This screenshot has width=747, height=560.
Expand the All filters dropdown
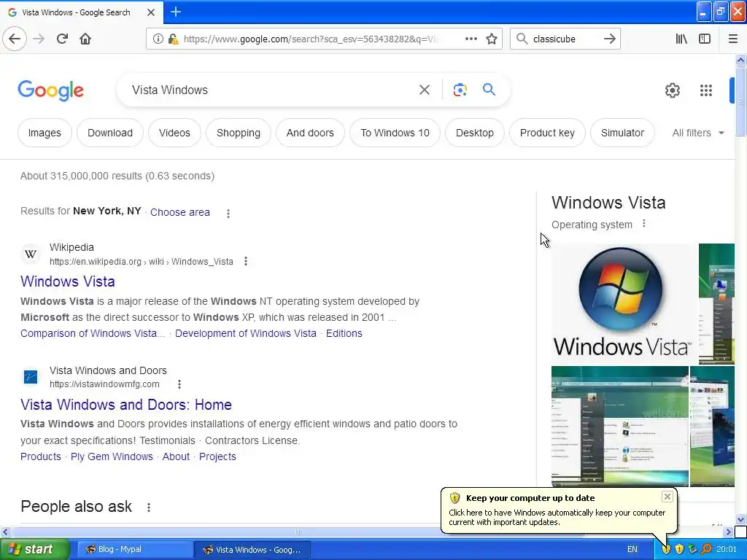click(x=698, y=133)
